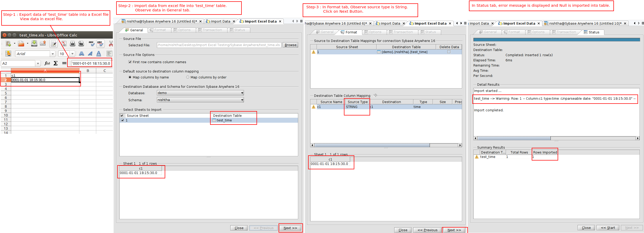Toggle the AutoSpellcheck icon

pos(100,43)
